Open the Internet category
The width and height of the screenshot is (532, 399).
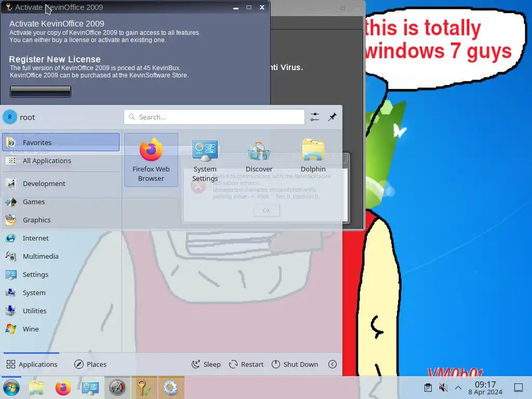tap(61, 238)
